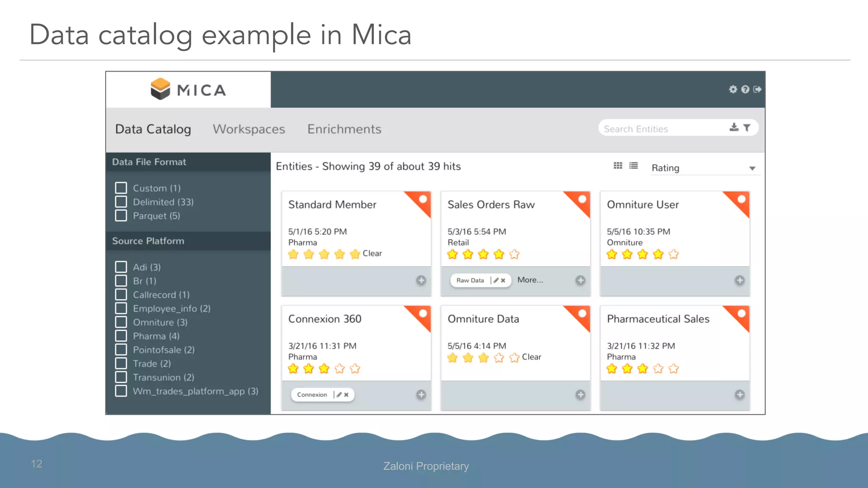The width and height of the screenshot is (868, 488).
Task: Open the Data Catalog tab
Action: (153, 129)
